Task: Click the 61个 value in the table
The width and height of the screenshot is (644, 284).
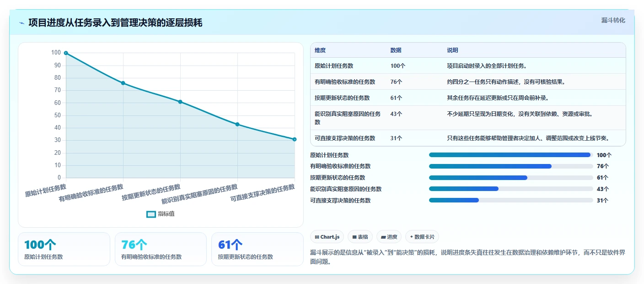Action: (x=397, y=98)
